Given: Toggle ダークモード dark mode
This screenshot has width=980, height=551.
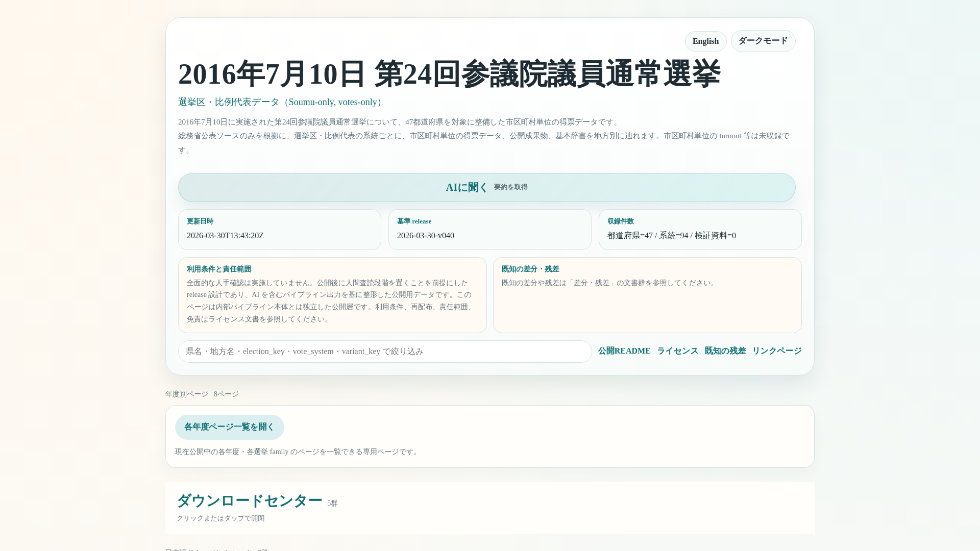Looking at the screenshot, I should (763, 41).
